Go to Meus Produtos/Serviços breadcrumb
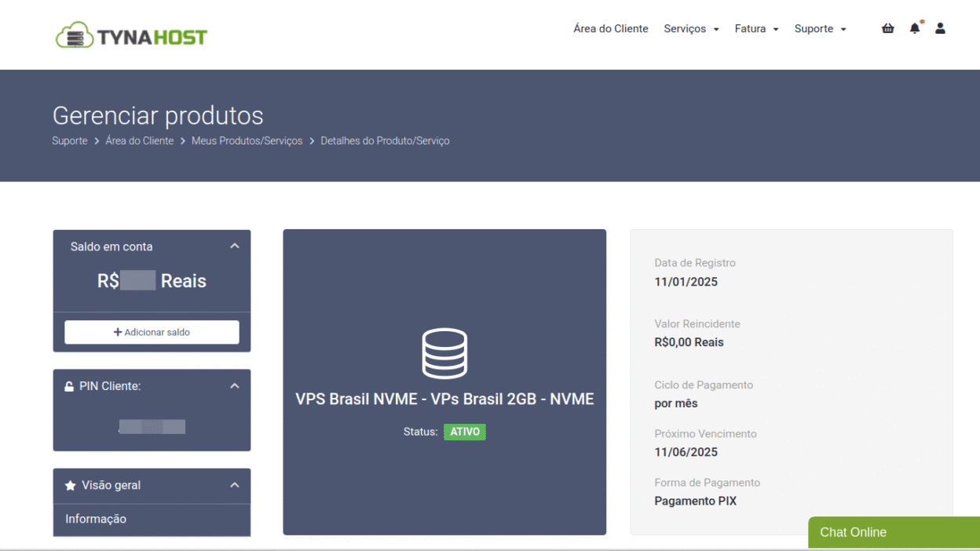This screenshot has height=551, width=980. click(247, 140)
